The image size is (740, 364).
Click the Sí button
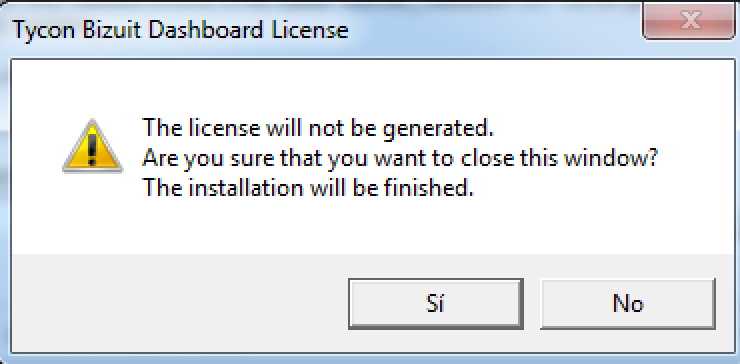(436, 304)
